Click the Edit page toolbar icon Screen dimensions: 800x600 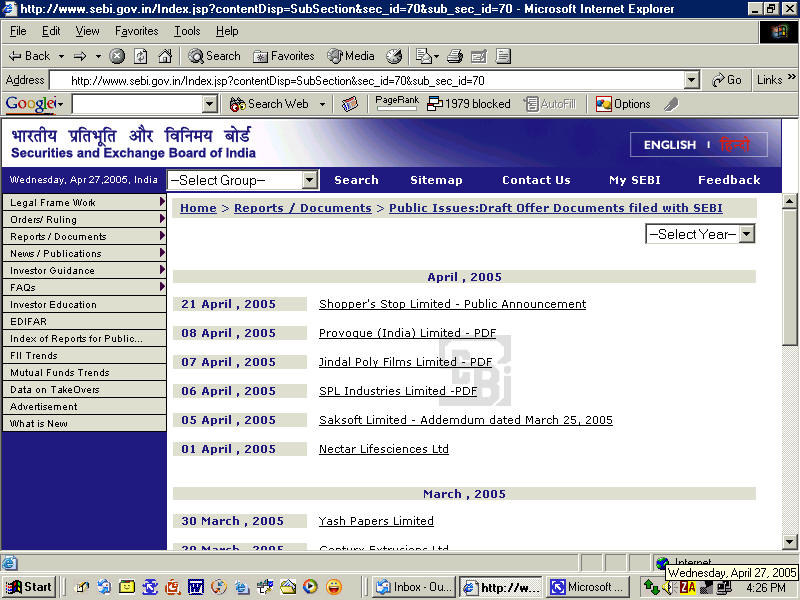pyautogui.click(x=479, y=56)
